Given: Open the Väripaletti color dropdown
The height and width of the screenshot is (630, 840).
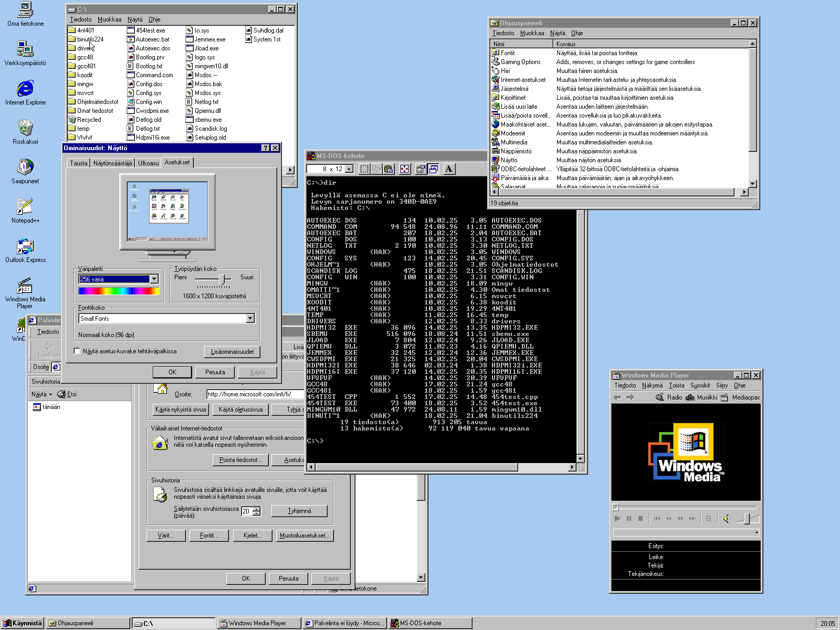Looking at the screenshot, I should click(x=154, y=279).
